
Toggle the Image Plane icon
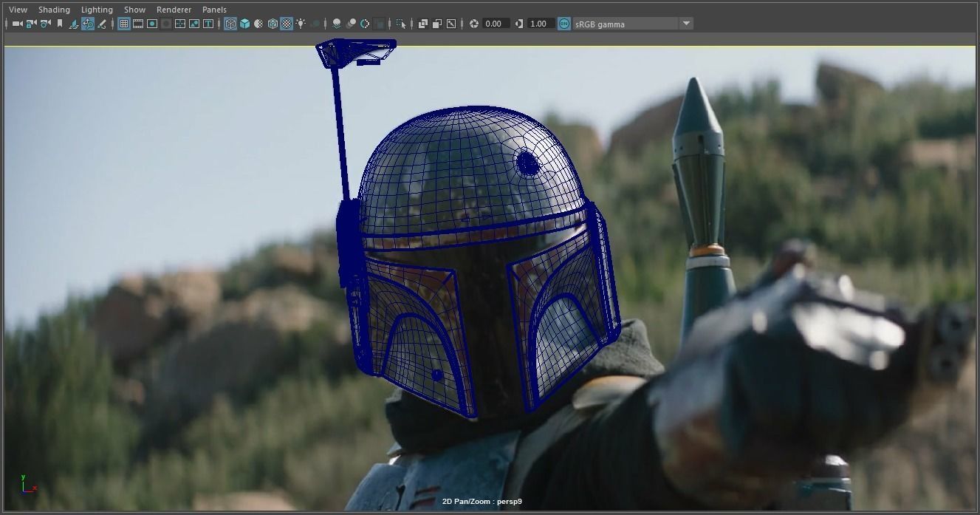click(74, 24)
